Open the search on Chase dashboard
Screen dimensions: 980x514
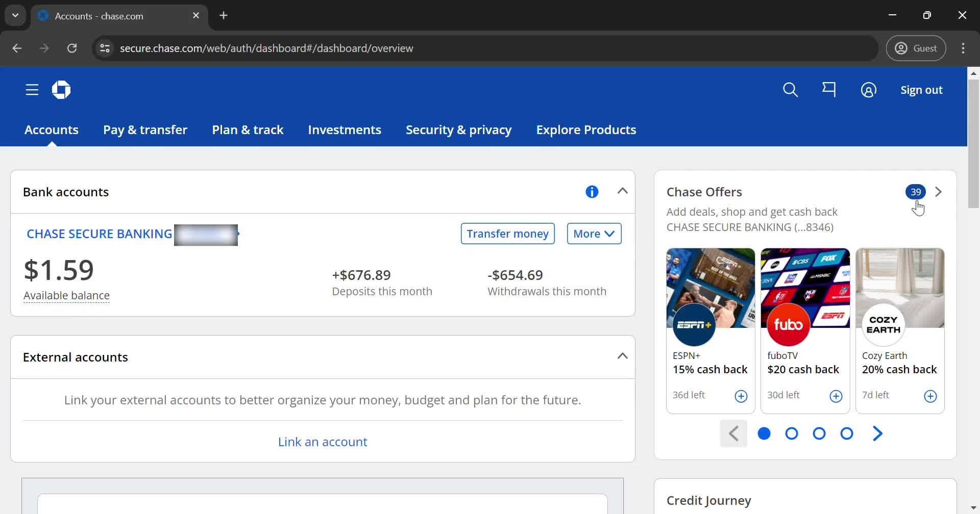coord(791,90)
